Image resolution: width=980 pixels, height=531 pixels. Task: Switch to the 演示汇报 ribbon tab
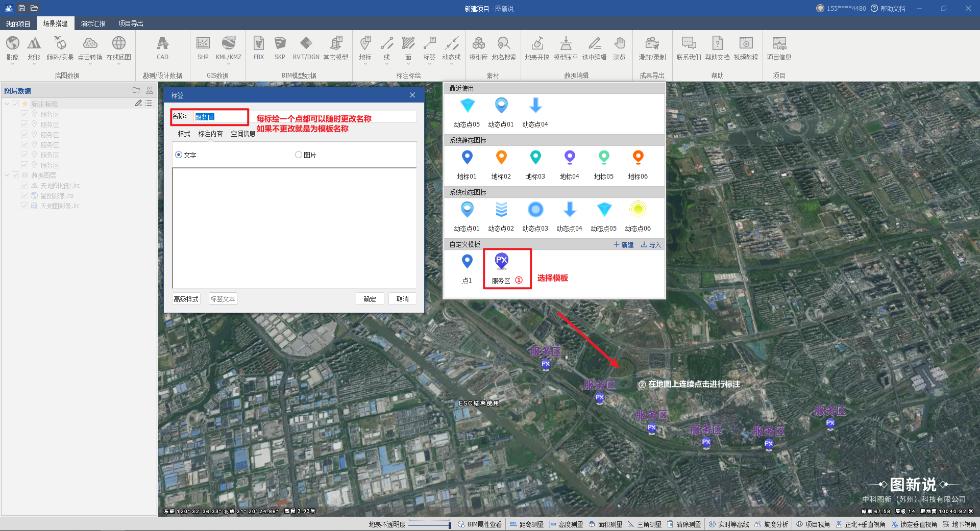pyautogui.click(x=93, y=23)
